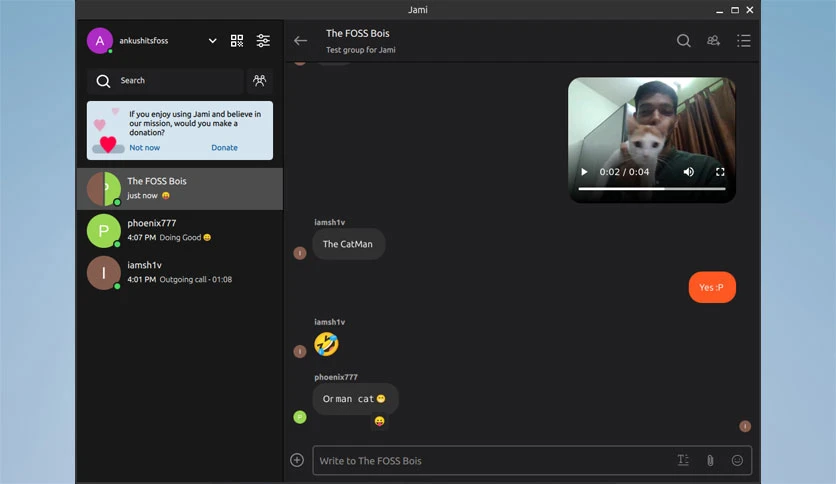Click the Test group for Jami subtitle
The height and width of the screenshot is (484, 836).
[x=360, y=50]
